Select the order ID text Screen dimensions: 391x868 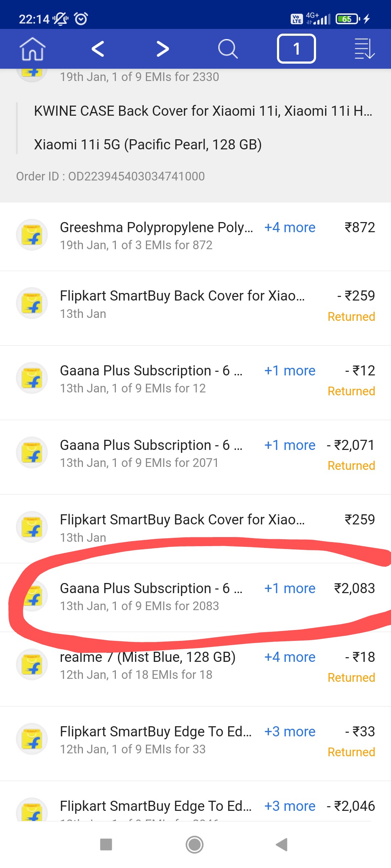tap(110, 176)
